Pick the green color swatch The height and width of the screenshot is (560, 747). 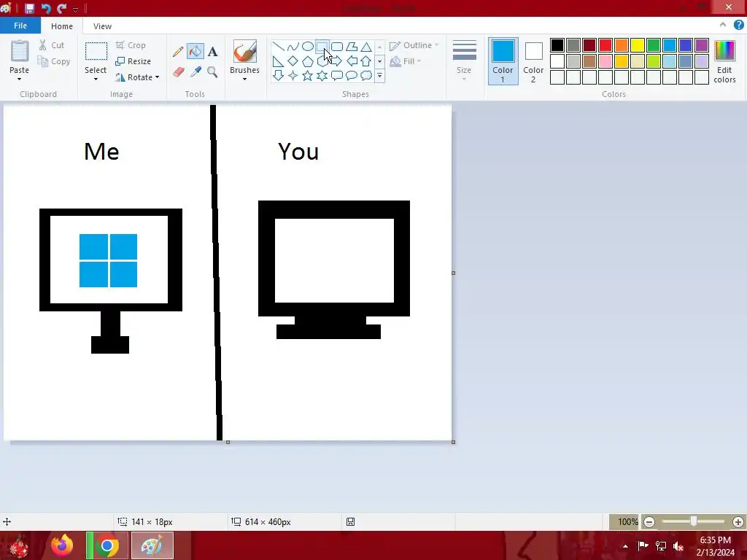[x=653, y=45]
